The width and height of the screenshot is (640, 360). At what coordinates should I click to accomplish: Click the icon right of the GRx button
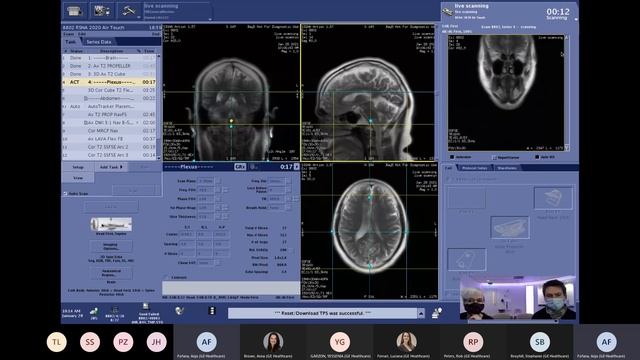coord(253,167)
